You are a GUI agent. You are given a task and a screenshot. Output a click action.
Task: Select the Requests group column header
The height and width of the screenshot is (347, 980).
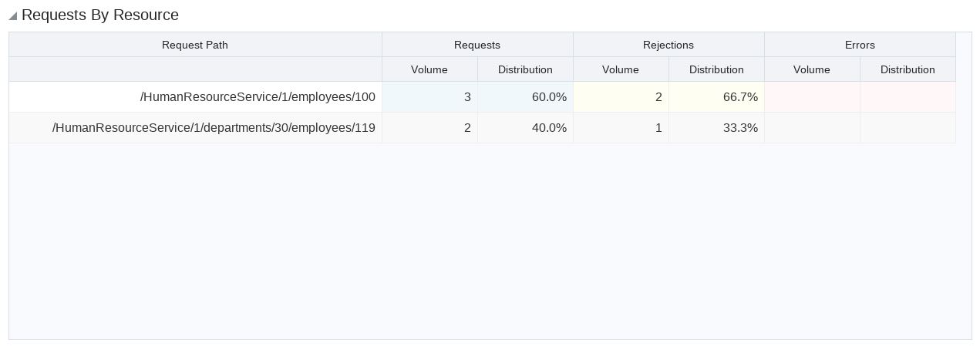(x=477, y=45)
